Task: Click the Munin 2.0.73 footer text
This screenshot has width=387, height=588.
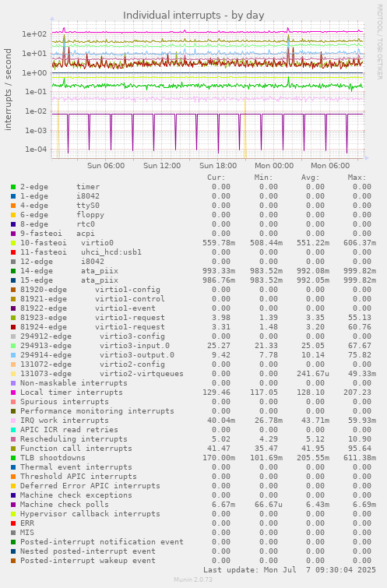Action: [193, 579]
